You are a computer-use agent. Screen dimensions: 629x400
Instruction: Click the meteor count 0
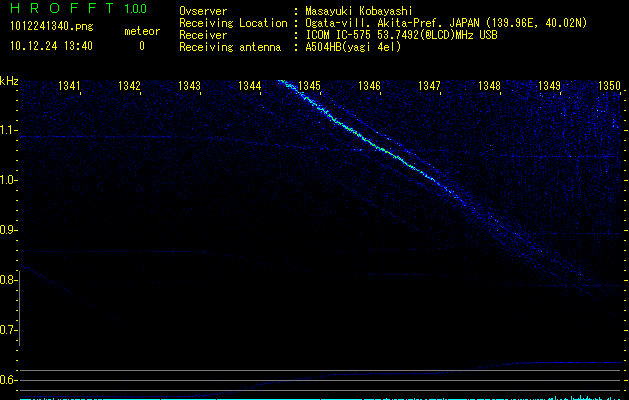coord(142,46)
